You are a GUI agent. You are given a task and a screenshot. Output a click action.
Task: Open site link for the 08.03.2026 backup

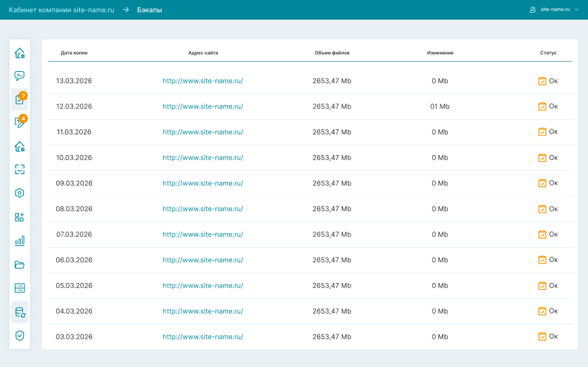(202, 209)
